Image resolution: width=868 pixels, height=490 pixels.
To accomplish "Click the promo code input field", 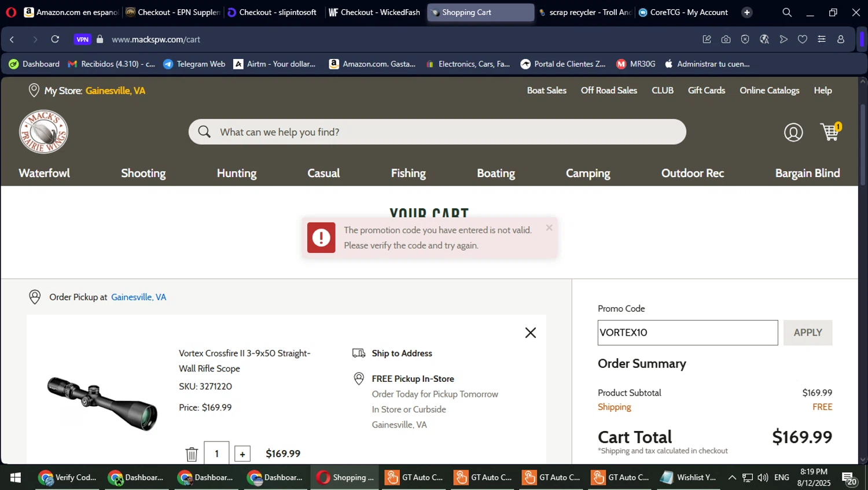I will tap(687, 333).
